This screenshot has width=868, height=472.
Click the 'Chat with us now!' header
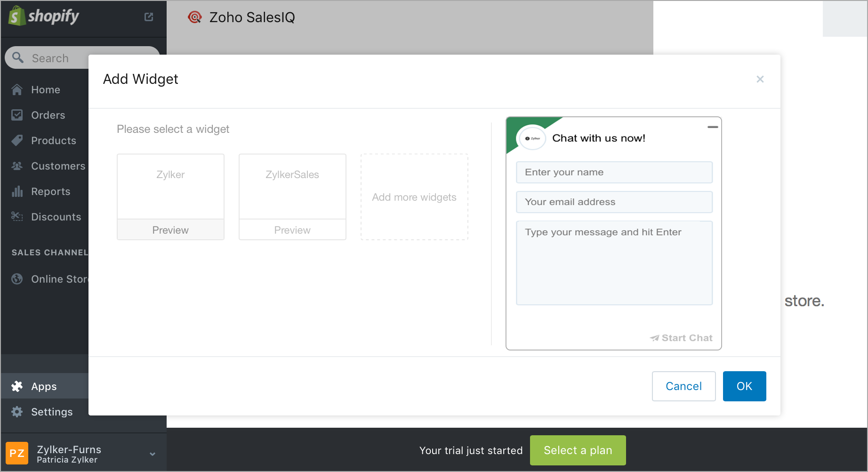pos(599,138)
